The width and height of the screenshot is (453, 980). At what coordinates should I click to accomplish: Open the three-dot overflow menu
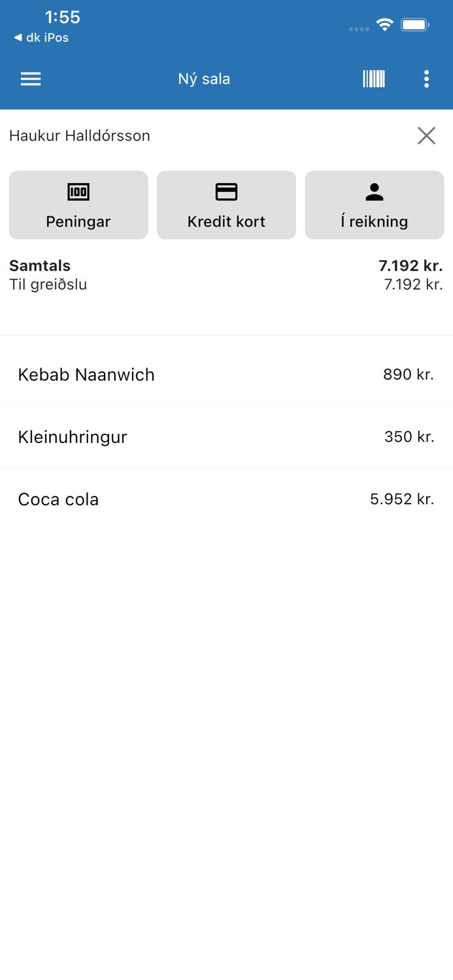(x=426, y=78)
